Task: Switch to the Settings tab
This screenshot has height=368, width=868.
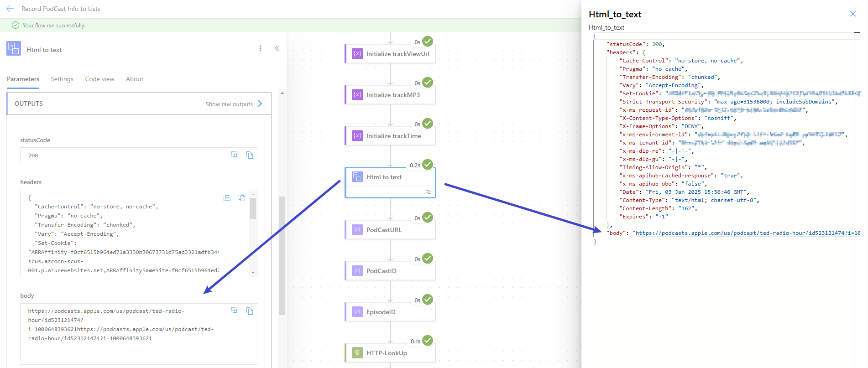Action: 62,79
